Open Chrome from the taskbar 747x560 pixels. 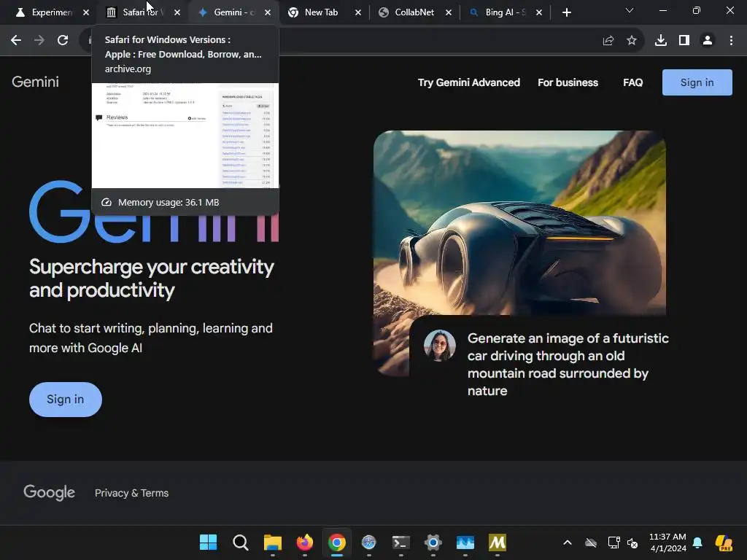point(337,542)
